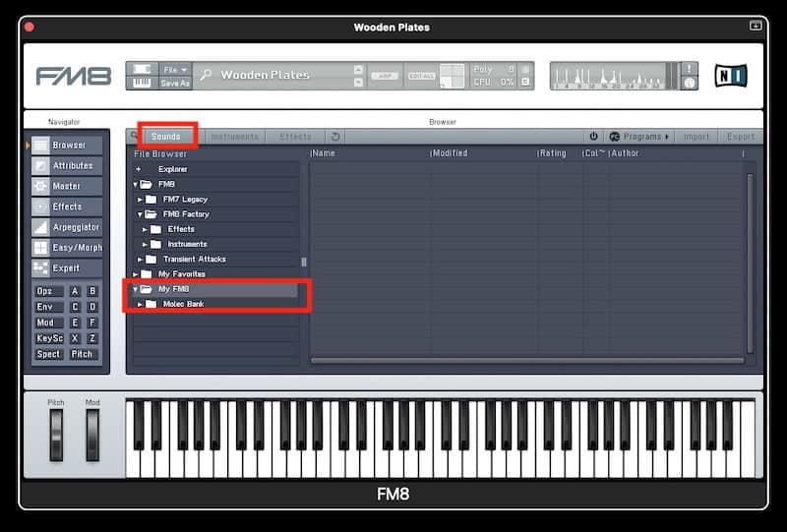The width and height of the screenshot is (787, 532).
Task: Toggle the ARP button in header
Action: click(385, 76)
